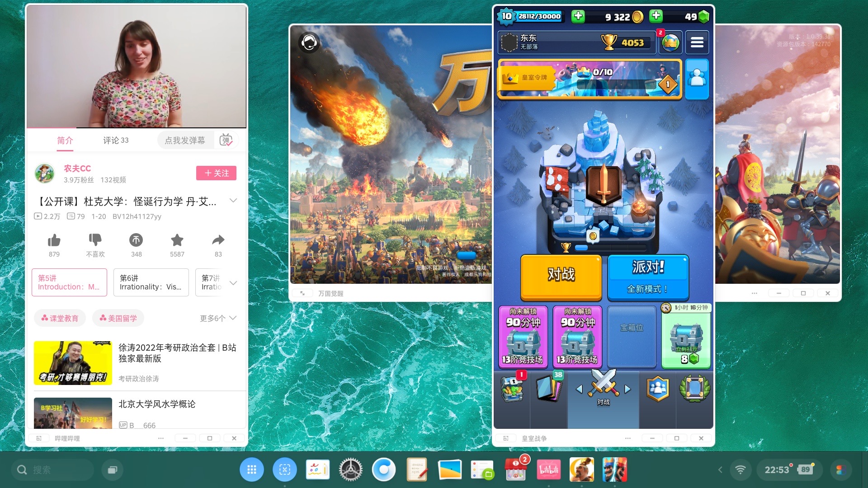
Task: Click the coin donate icon
Action: click(136, 240)
